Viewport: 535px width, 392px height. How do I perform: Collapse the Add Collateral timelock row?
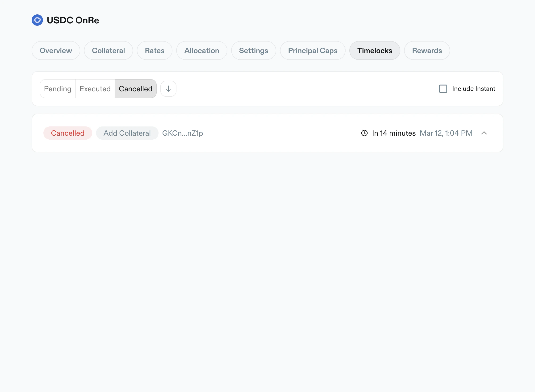(x=484, y=133)
